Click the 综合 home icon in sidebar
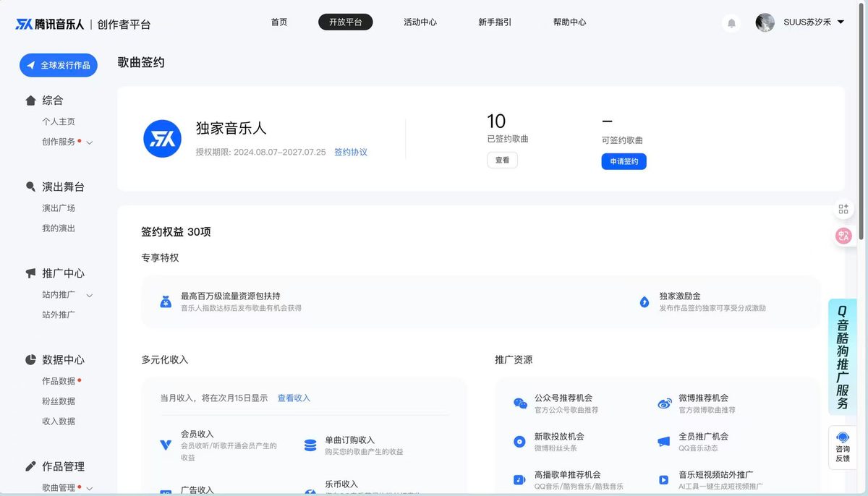Screen dimensions: 868x496 (x=30, y=101)
